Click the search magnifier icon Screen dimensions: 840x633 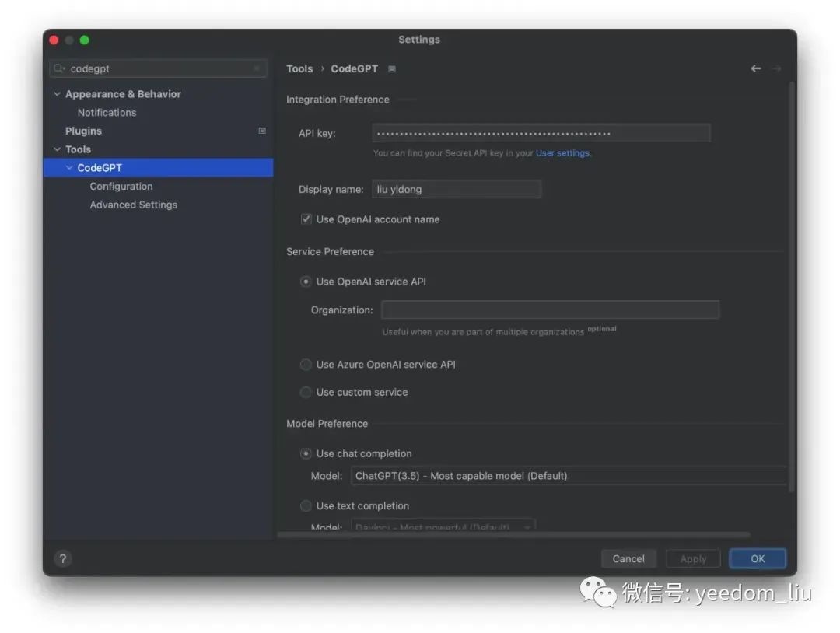point(59,68)
